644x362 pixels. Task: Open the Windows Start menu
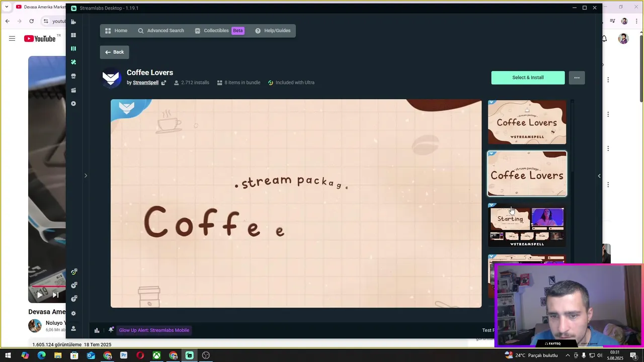point(8,355)
